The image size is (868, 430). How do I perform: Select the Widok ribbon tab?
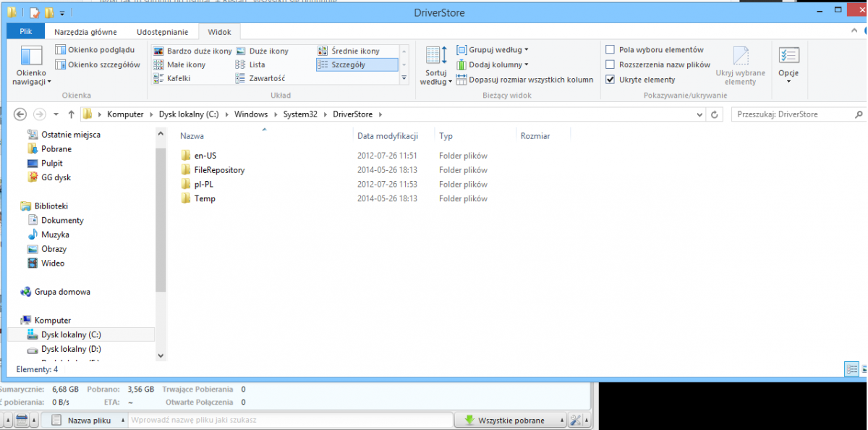(219, 32)
